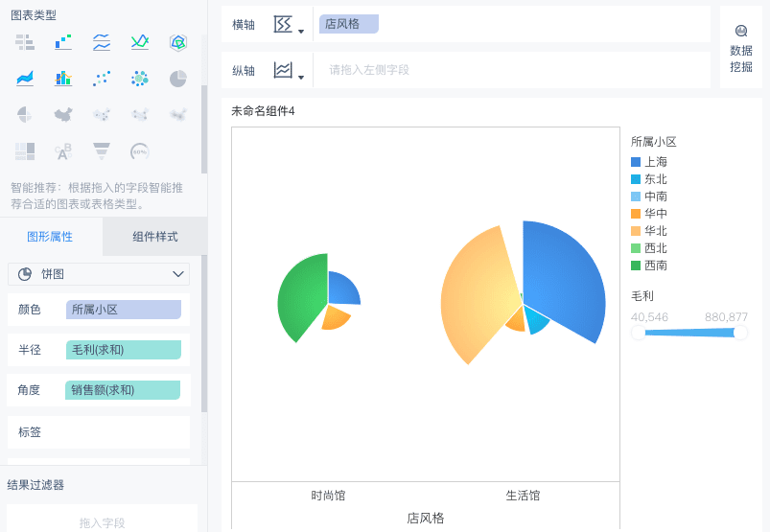The height and width of the screenshot is (532, 770).
Task: Pick the area chart type icon
Action: click(x=25, y=79)
